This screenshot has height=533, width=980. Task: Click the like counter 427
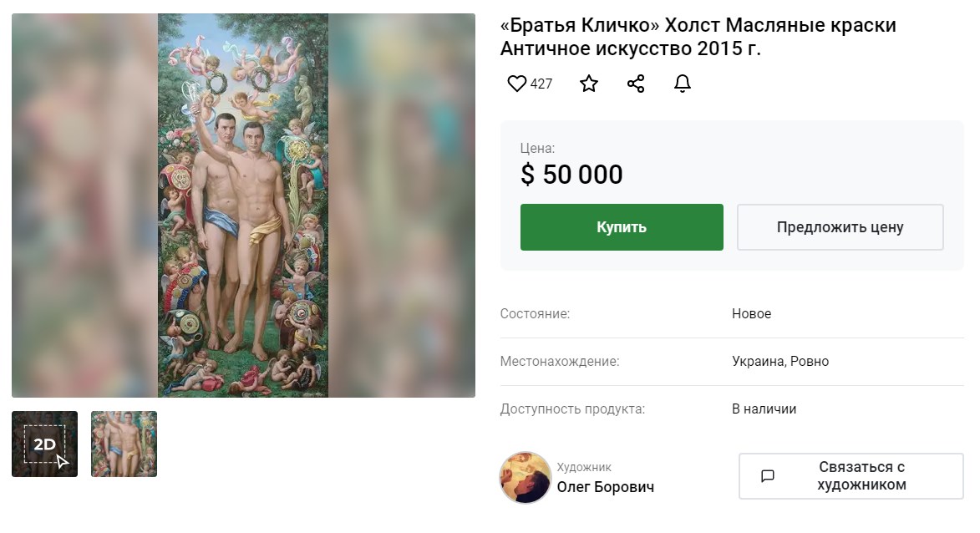coord(543,84)
